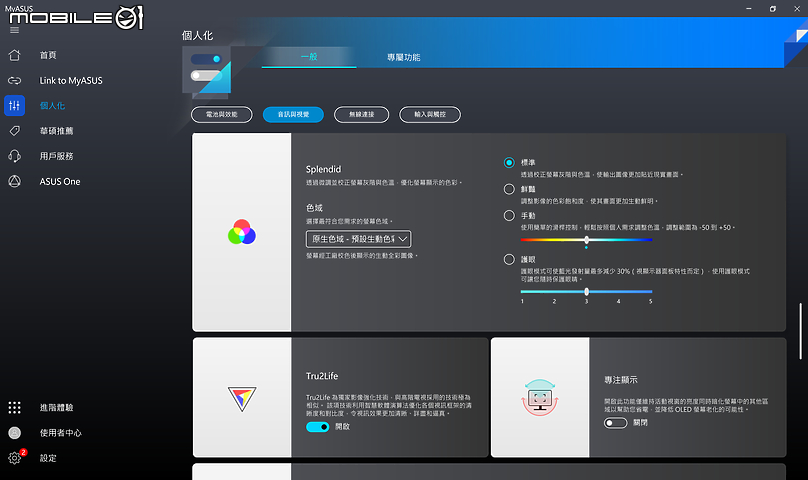Click the 使用者中心 menu label

point(61,433)
